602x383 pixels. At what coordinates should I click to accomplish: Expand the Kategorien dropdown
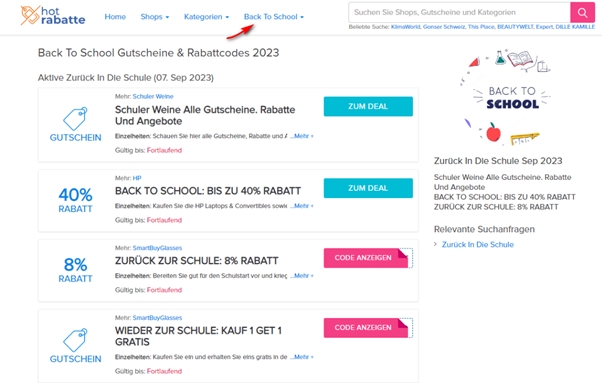206,17
